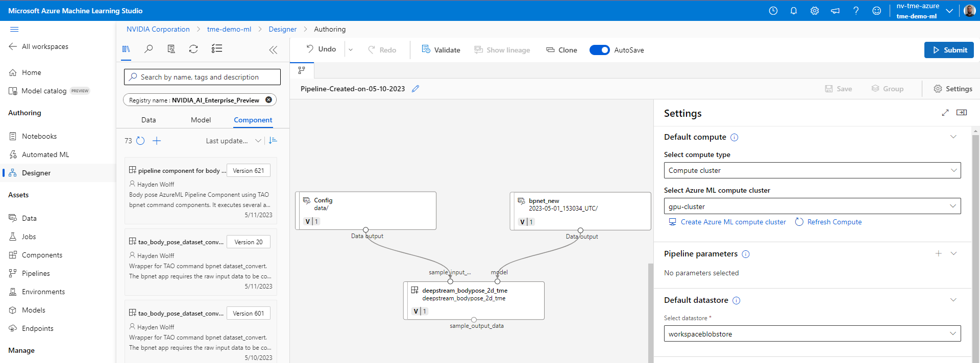Open the gpu-cluster dropdown
The width and height of the screenshot is (980, 363).
point(812,206)
